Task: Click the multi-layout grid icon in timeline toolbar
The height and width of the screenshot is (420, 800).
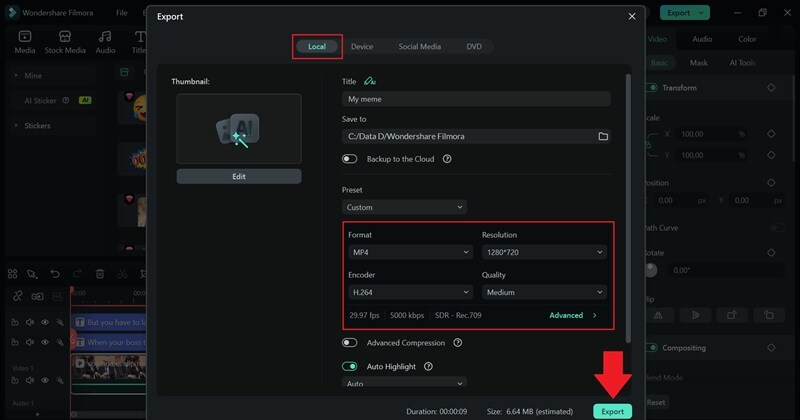Action: (13, 274)
